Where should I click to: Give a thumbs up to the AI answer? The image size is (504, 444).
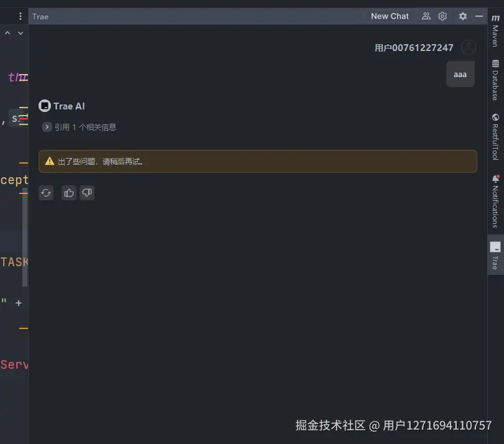(68, 193)
